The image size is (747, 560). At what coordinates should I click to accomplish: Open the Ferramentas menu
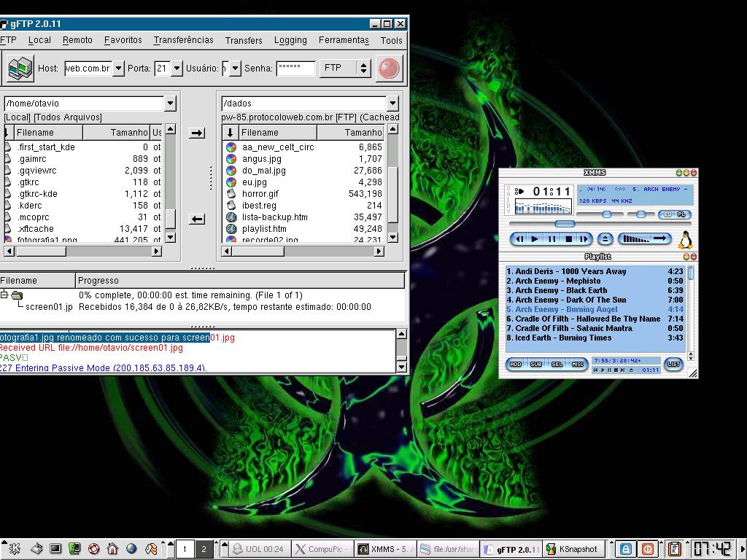coord(344,41)
